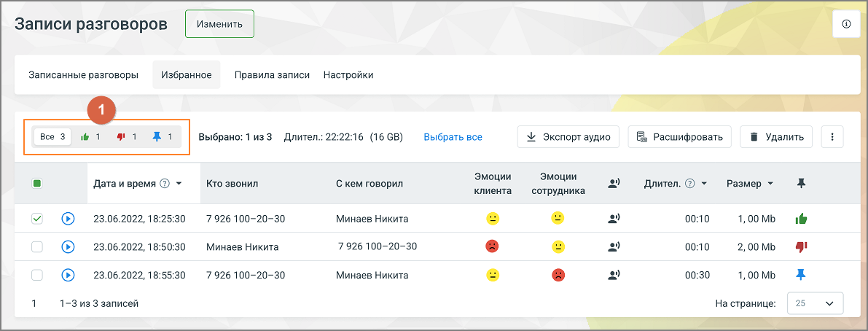This screenshot has width=868, height=331.
Task: Click the Записи разговоров page title
Action: pos(91,24)
